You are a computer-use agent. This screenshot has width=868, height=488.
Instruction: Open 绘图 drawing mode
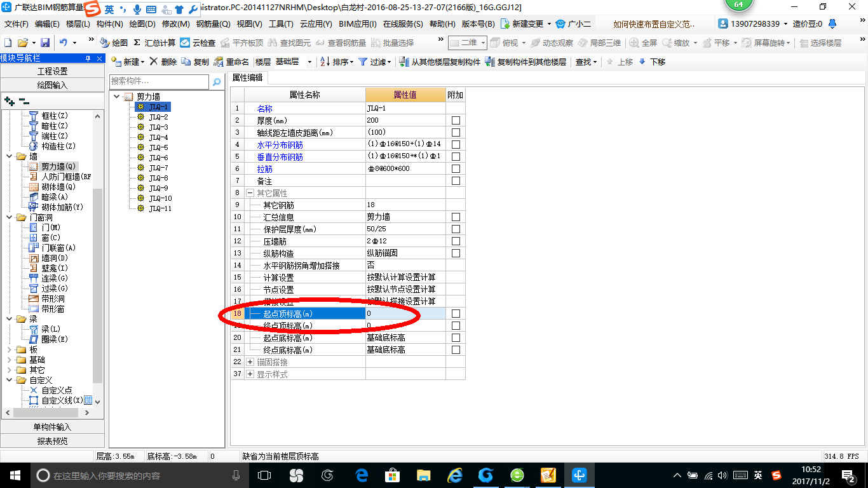[114, 43]
